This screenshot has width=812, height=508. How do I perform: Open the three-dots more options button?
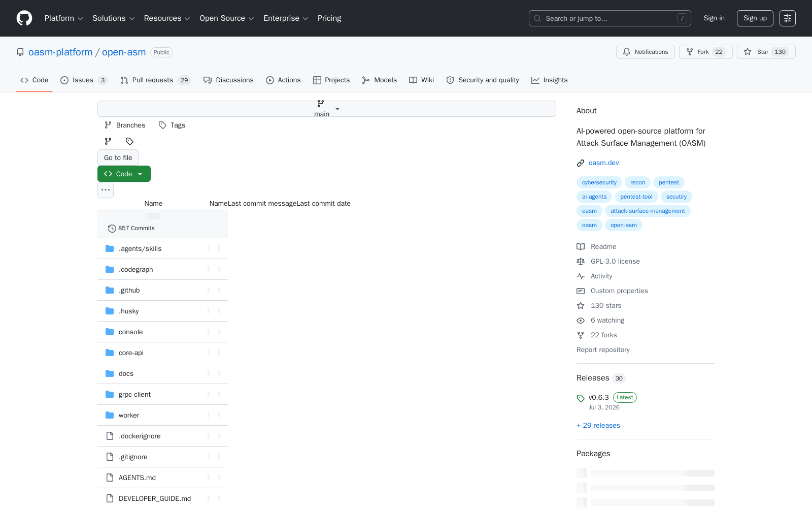(106, 190)
